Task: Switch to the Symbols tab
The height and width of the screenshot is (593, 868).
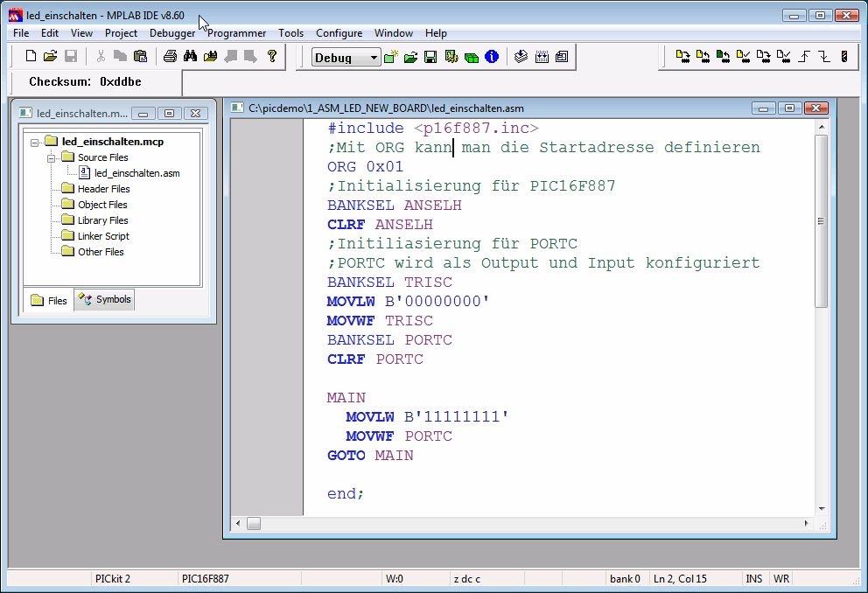Action: point(105,299)
